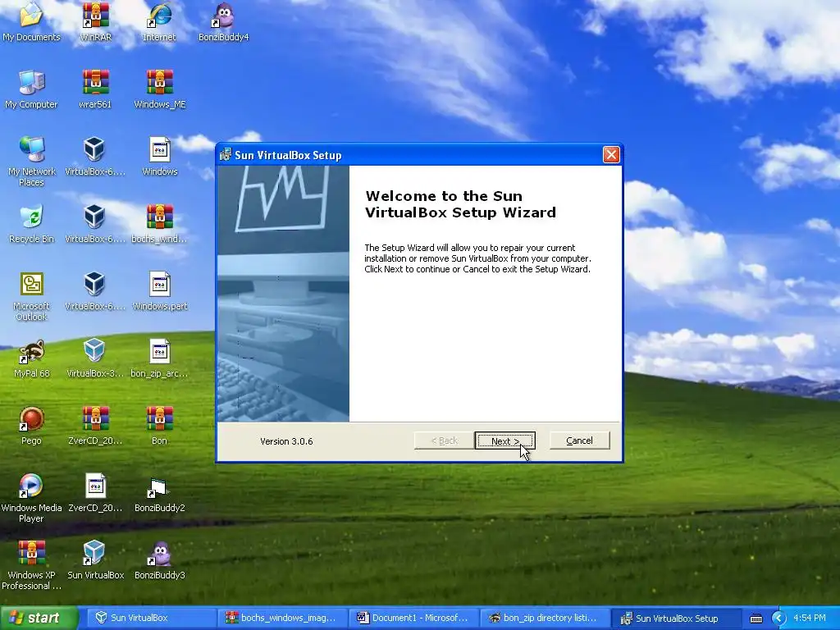This screenshot has width=840, height=630.
Task: Select the Windows XP Professional archive icon
Action: 31,565
